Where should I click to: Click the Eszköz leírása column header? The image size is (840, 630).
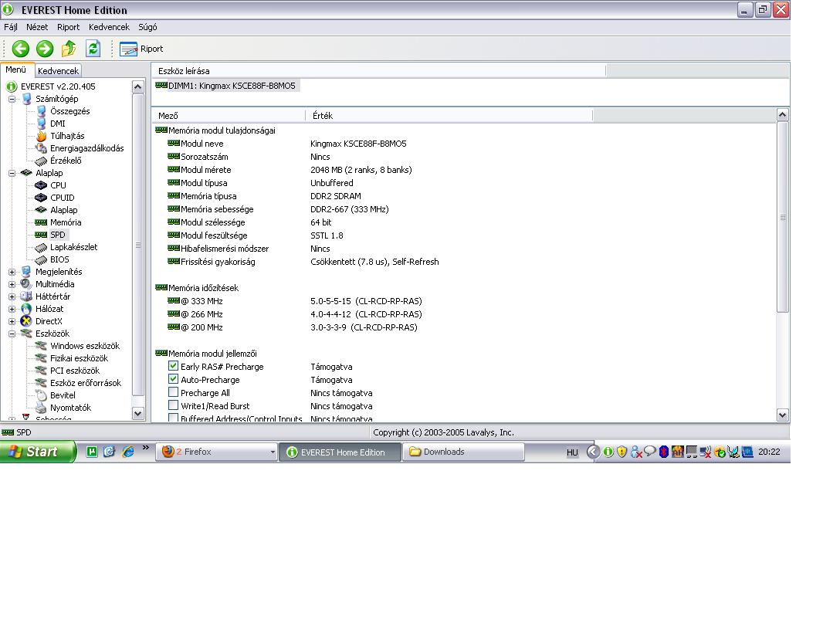coord(379,71)
